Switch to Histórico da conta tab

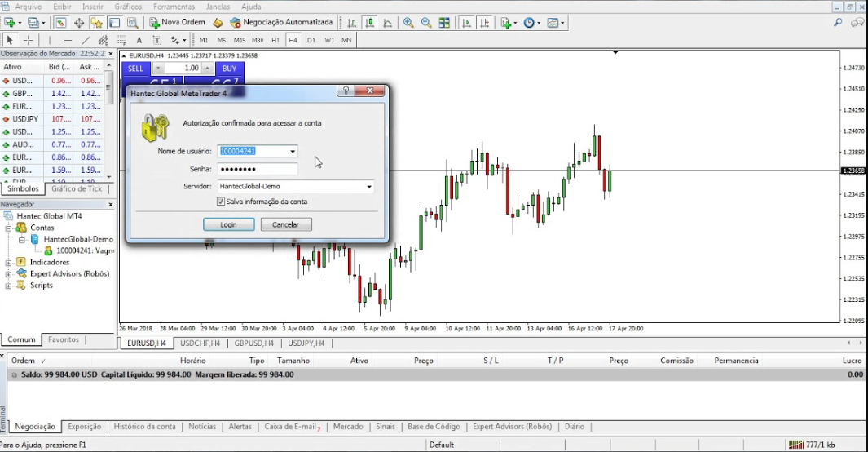point(144,427)
